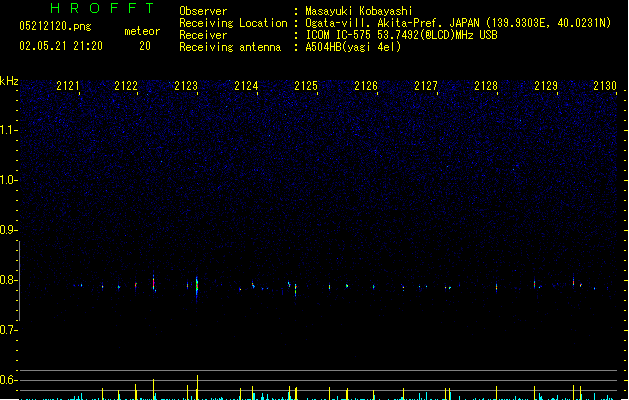The image size is (629, 400).
Task: Click the Receiving Location label
Action: click(233, 23)
